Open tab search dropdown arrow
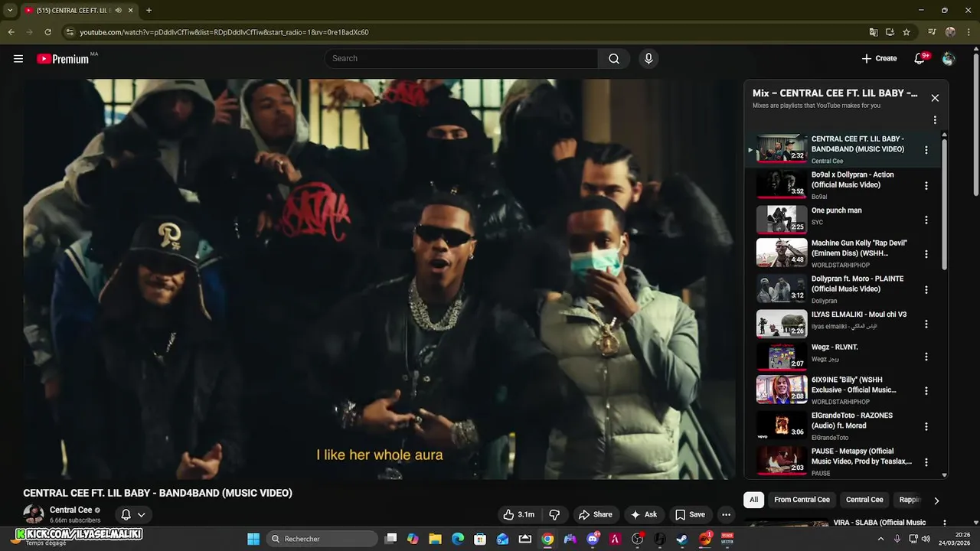 click(x=10, y=10)
